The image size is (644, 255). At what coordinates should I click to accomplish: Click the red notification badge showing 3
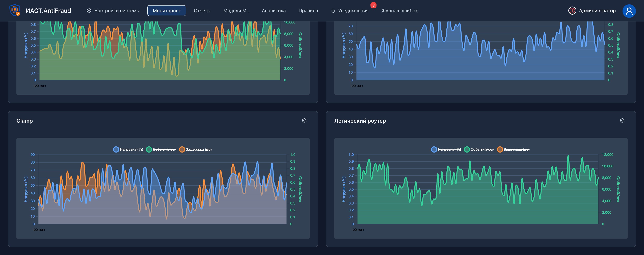pyautogui.click(x=373, y=5)
